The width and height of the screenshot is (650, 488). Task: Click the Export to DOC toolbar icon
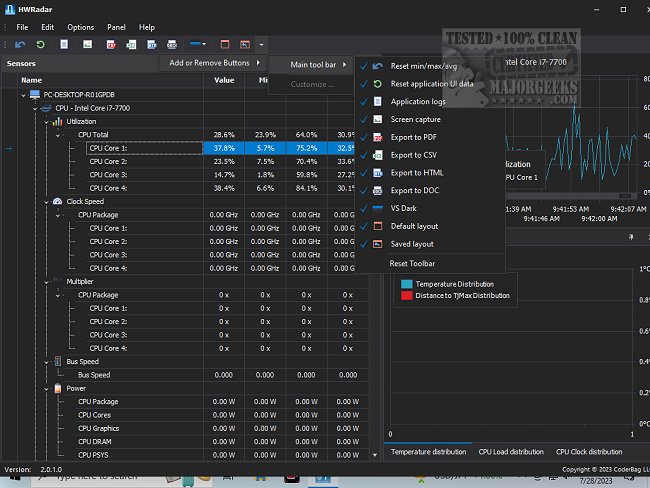(172, 45)
